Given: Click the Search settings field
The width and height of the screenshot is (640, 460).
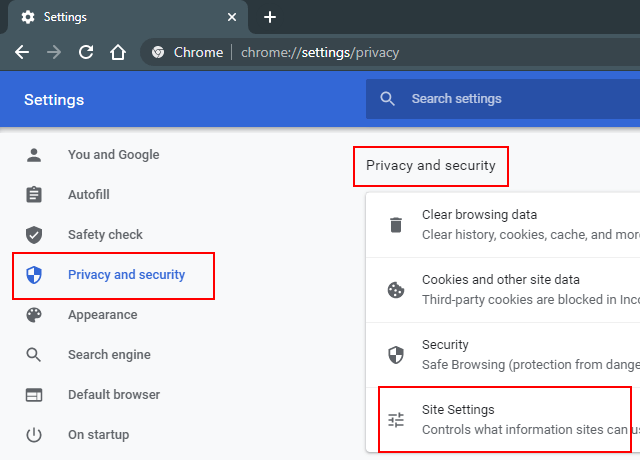Looking at the screenshot, I should coord(503,99).
